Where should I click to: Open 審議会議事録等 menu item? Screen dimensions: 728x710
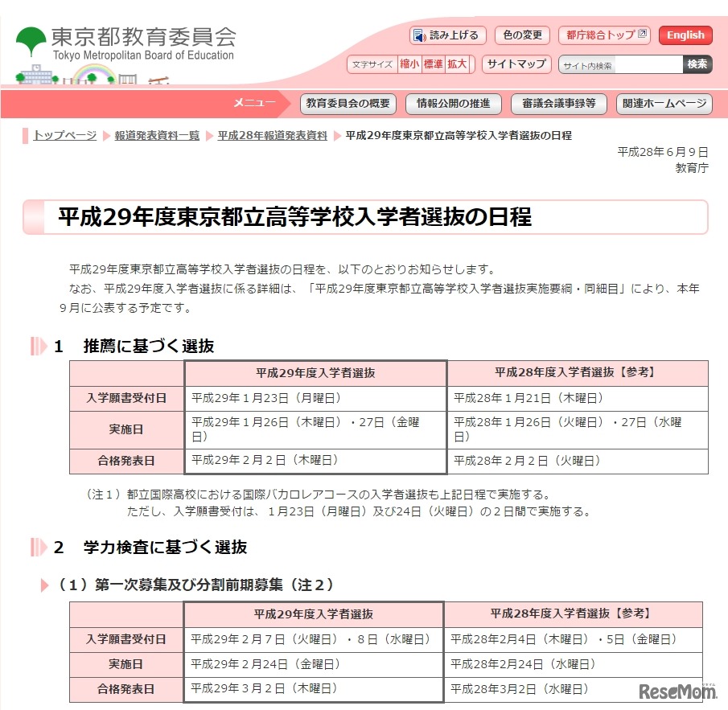[x=558, y=104]
